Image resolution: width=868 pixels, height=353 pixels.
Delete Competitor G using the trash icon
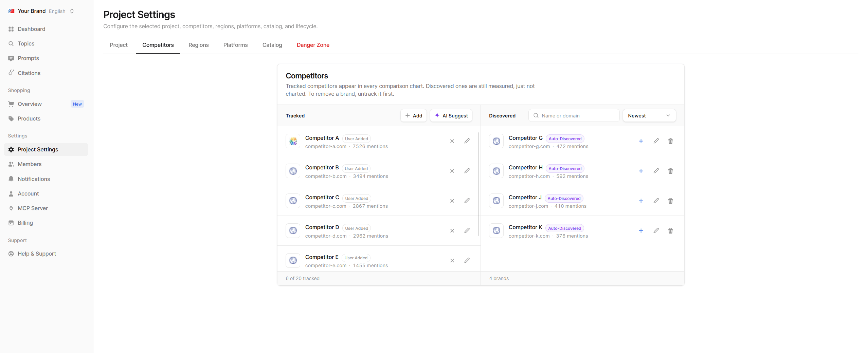[x=670, y=141]
